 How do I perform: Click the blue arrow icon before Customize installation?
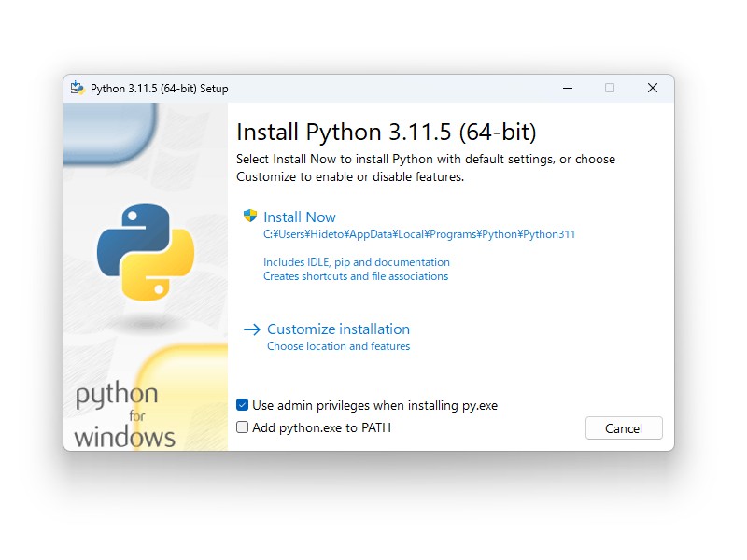click(x=251, y=329)
